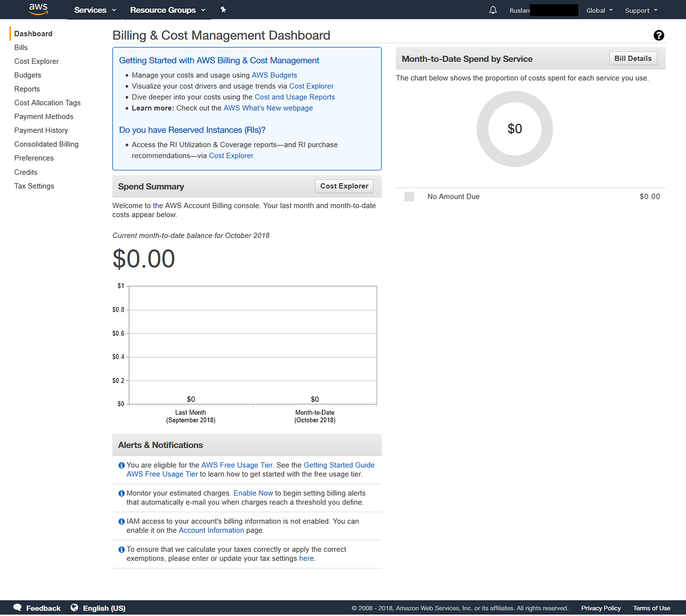
Task: Open Bills in the sidebar
Action: tap(21, 47)
